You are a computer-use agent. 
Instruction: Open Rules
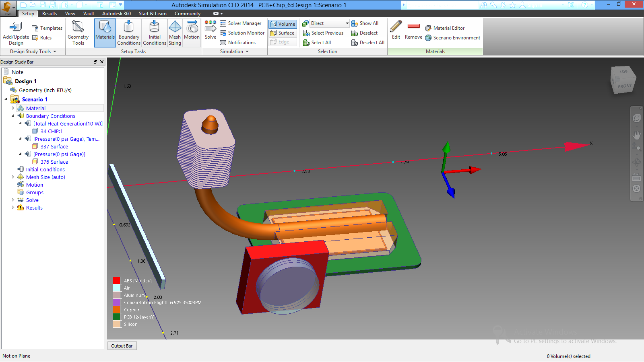[x=42, y=38]
